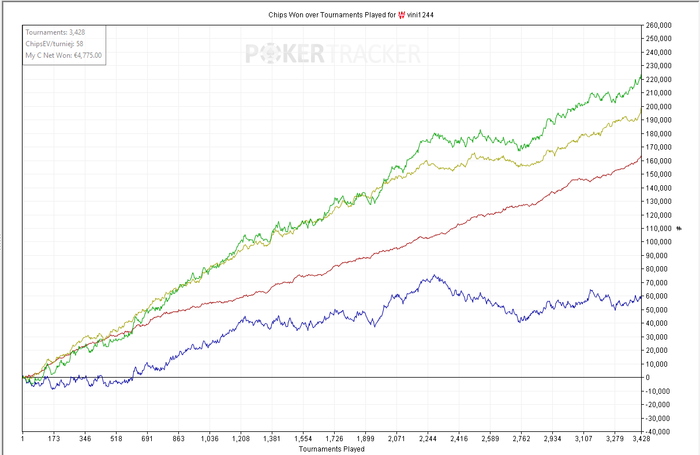Click the 'ChipsEV/turniej: 58' summary line
The width and height of the screenshot is (700, 455).
(54, 44)
